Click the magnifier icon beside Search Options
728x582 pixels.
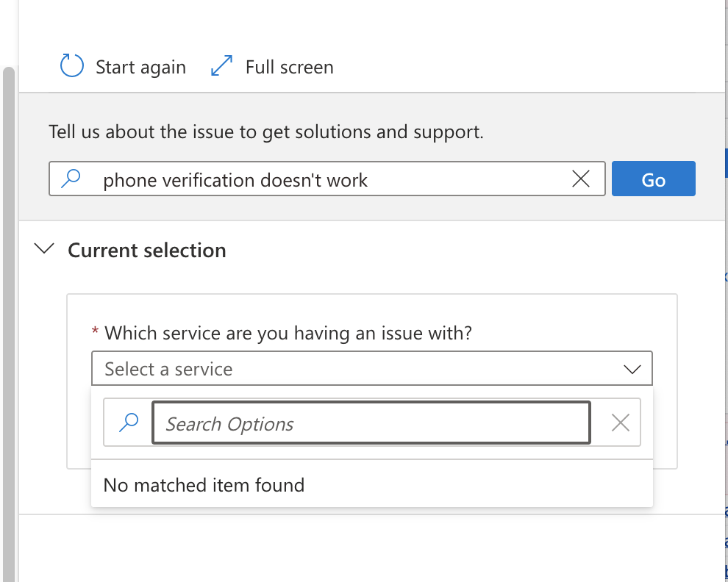coord(129,423)
